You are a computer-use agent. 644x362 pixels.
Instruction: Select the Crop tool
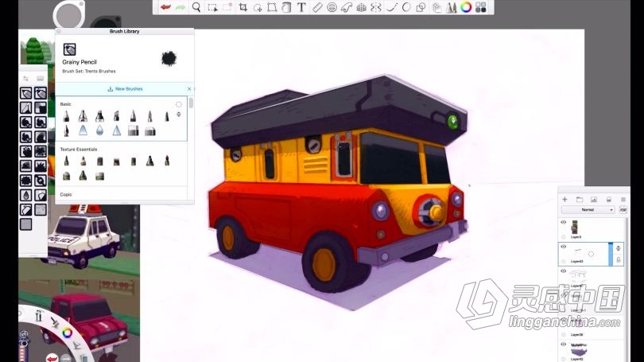(x=242, y=7)
